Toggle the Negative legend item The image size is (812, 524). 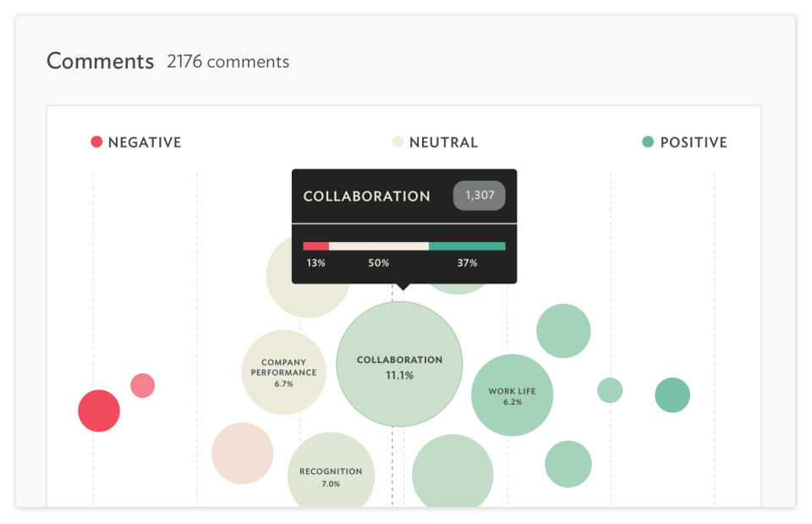click(135, 142)
